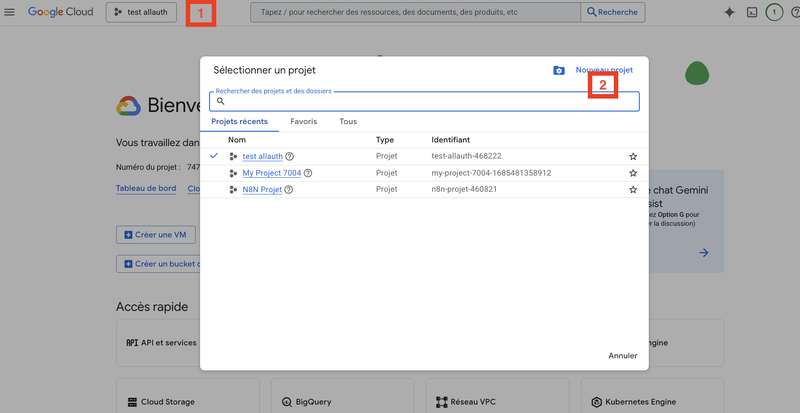
Task: Click the Créer une VM button
Action: 156,235
